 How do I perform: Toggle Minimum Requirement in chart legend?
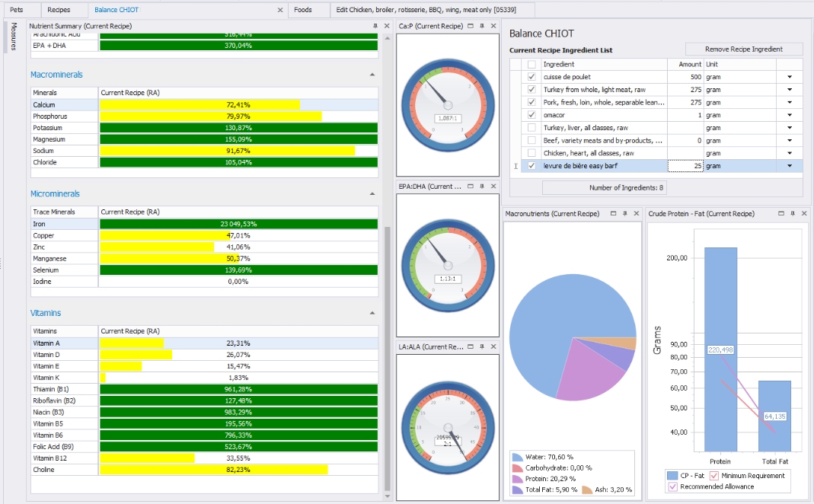click(714, 476)
